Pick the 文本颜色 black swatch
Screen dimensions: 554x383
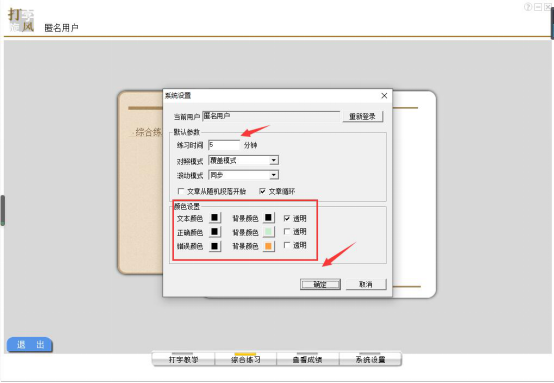(x=215, y=218)
